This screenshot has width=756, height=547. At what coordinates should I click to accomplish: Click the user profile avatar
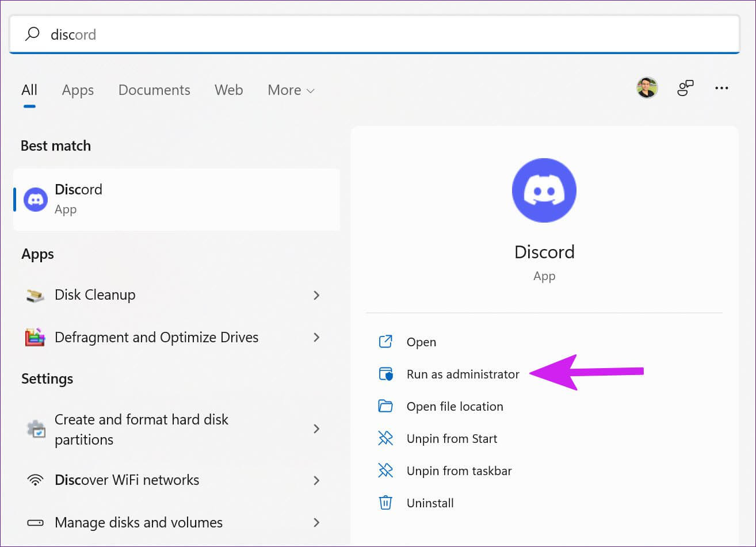pyautogui.click(x=647, y=88)
